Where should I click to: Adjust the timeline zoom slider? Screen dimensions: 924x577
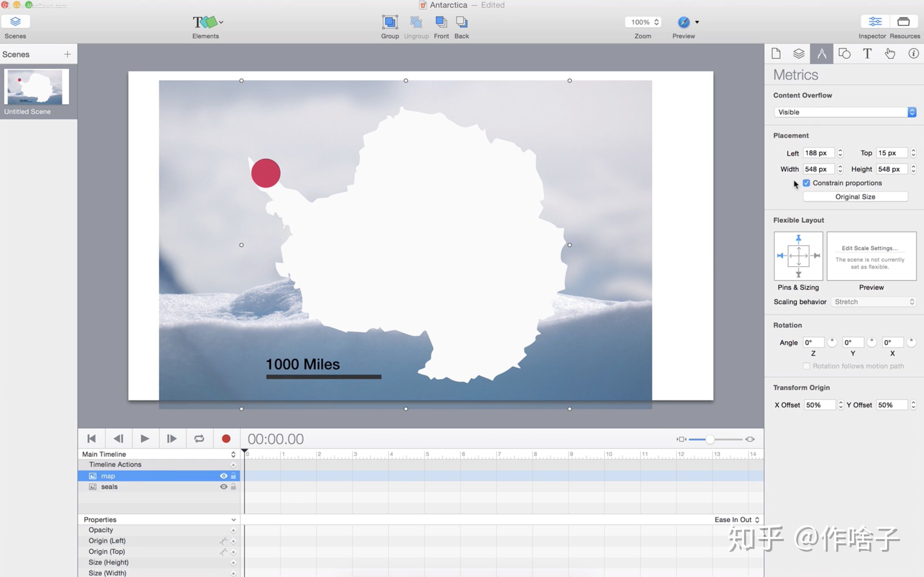(x=709, y=440)
